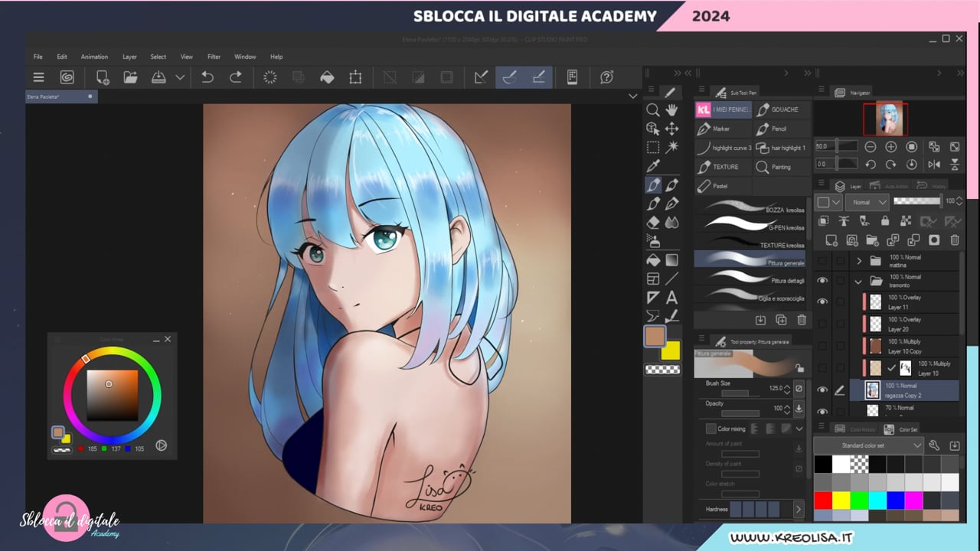
Task: Expand the mattina folder
Action: click(x=858, y=261)
